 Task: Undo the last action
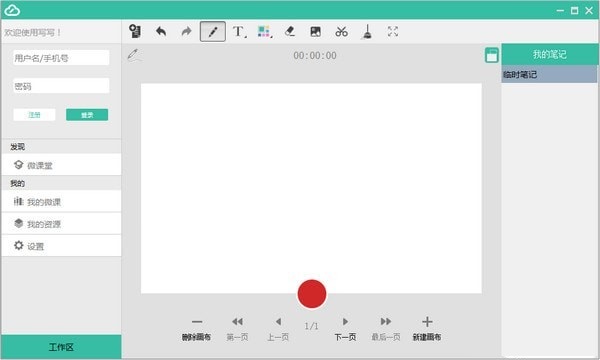(161, 31)
